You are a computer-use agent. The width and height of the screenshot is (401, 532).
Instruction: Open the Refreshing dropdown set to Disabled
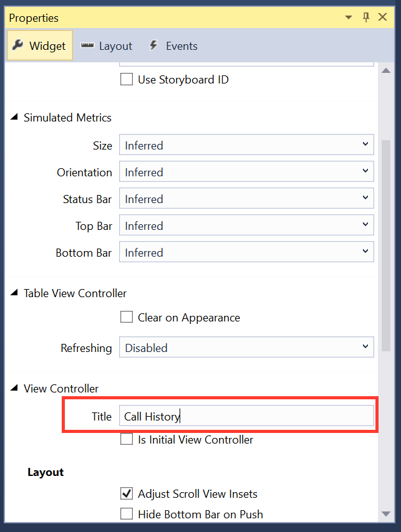tap(366, 348)
